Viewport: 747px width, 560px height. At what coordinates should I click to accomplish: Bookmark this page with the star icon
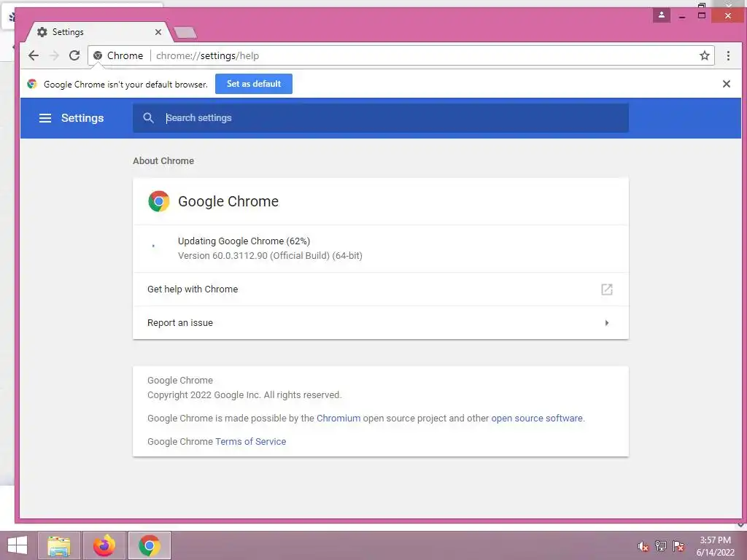tap(705, 55)
